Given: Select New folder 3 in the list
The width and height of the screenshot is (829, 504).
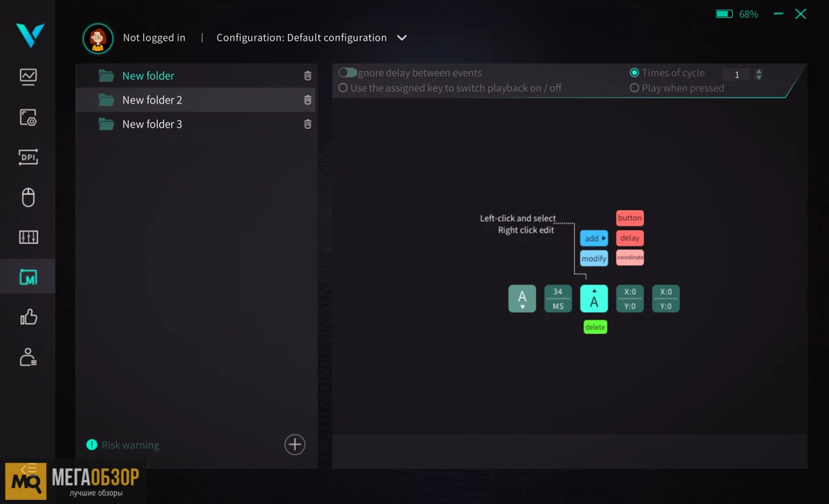Looking at the screenshot, I should tap(152, 124).
